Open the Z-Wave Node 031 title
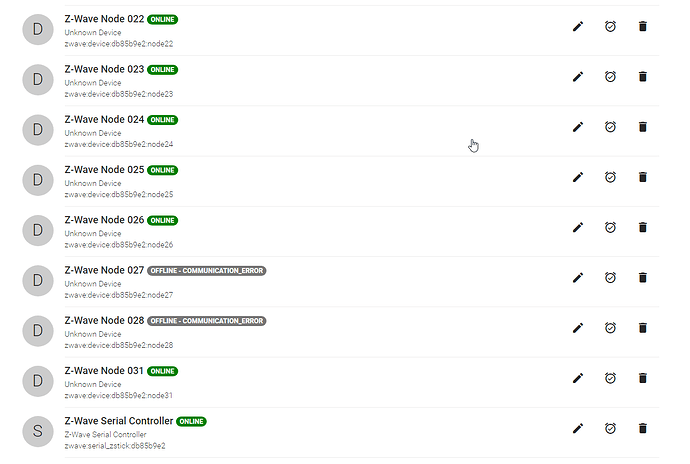690x464 pixels. (x=104, y=370)
